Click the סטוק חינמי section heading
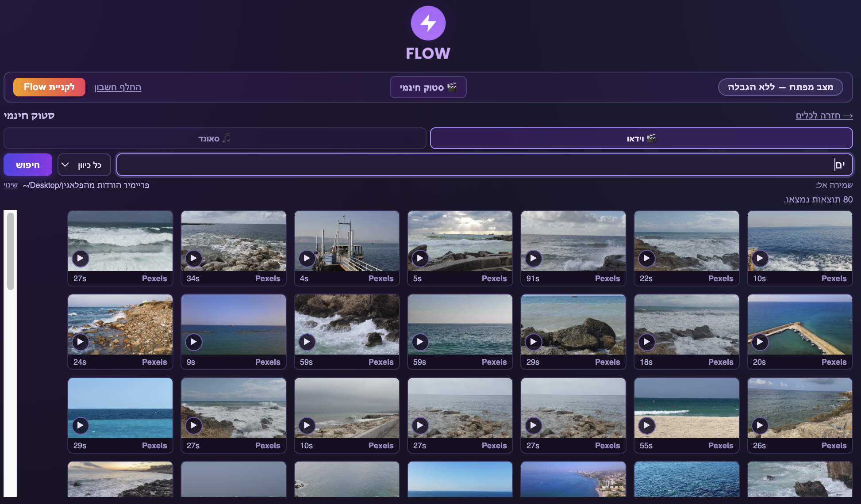Screen dimensions: 861x504 click(29, 115)
